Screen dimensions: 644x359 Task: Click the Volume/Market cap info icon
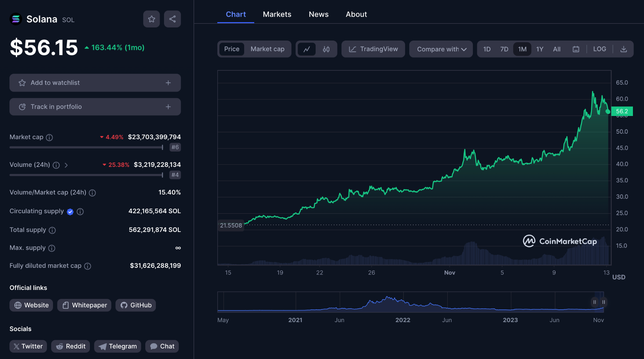point(92,193)
